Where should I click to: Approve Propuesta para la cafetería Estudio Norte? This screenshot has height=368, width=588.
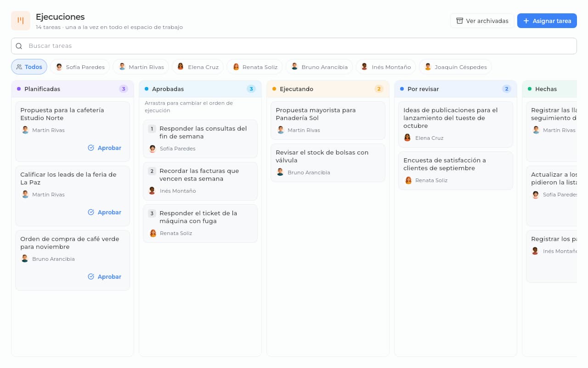point(105,148)
